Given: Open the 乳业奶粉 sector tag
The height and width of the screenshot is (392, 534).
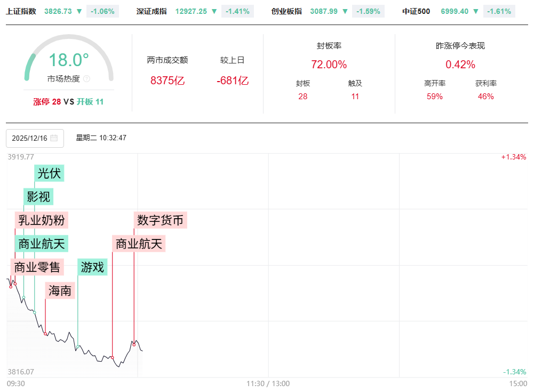Looking at the screenshot, I should pyautogui.click(x=42, y=220).
